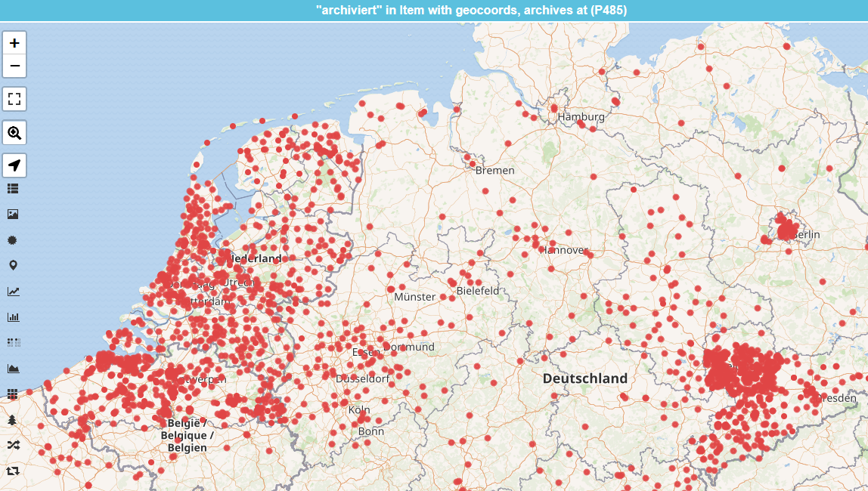Click the Münster city label
The image size is (868, 491).
click(414, 297)
